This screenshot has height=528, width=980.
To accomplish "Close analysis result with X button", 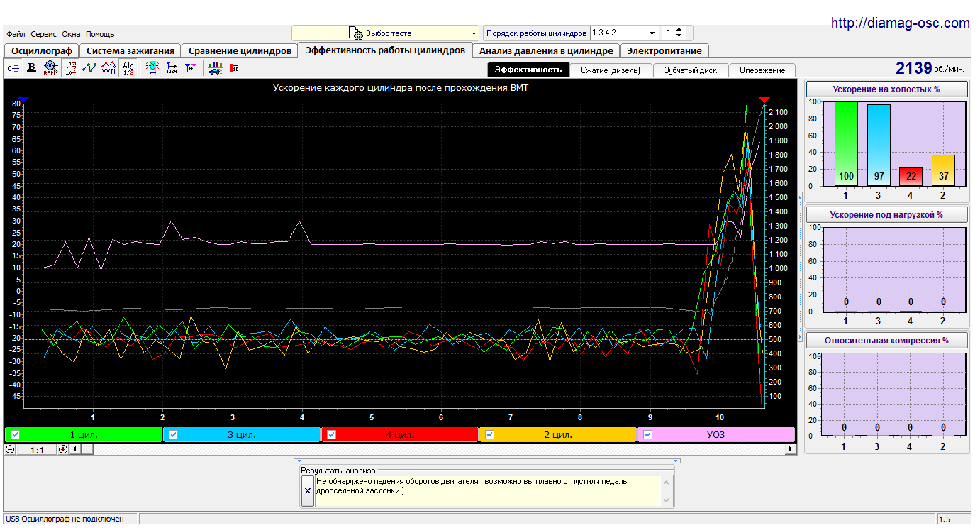I will pos(307,490).
